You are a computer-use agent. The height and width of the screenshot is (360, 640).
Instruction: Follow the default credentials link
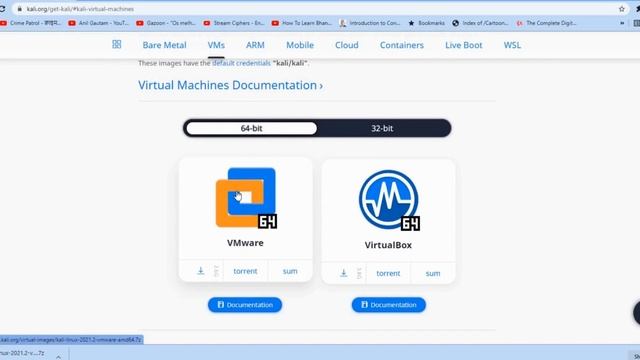[241, 63]
